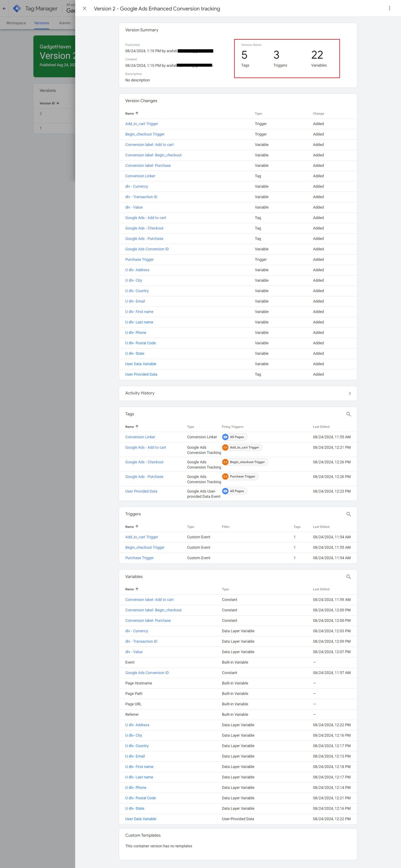Open Google Ads - Add to cart tag
The image size is (401, 868).
(146, 448)
